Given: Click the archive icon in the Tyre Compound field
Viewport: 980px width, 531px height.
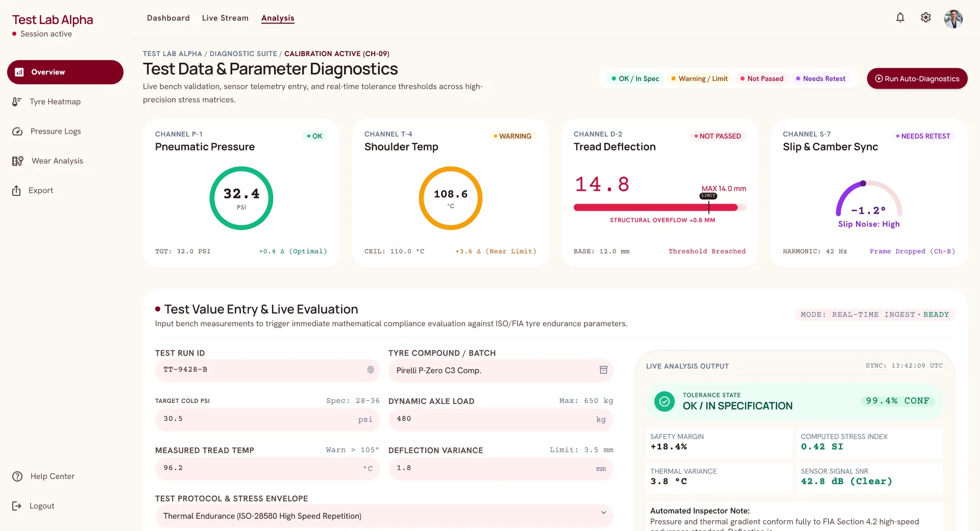Looking at the screenshot, I should [x=603, y=370].
